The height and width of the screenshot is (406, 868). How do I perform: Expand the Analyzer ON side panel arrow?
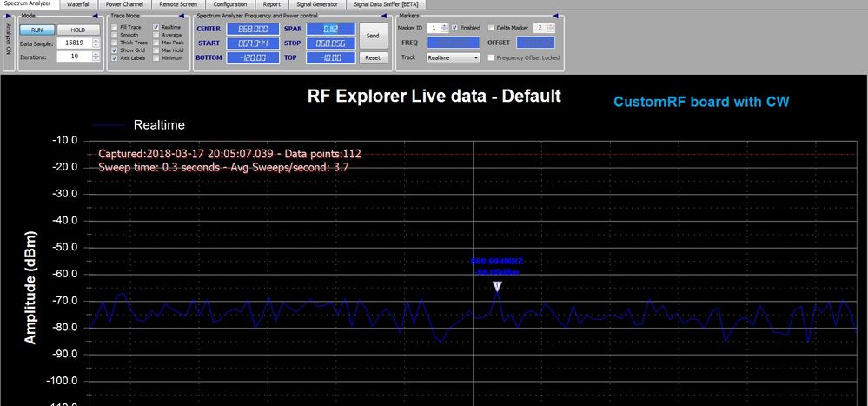(x=8, y=16)
